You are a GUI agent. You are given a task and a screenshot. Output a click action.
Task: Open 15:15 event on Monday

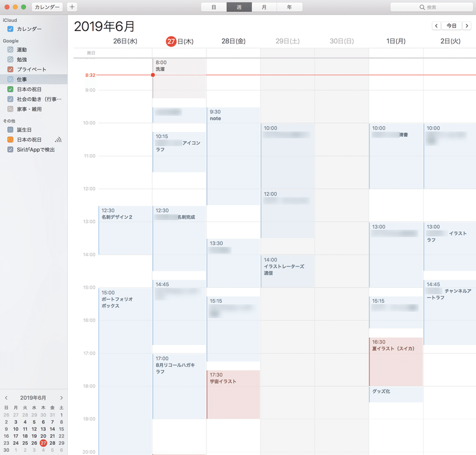[396, 313]
